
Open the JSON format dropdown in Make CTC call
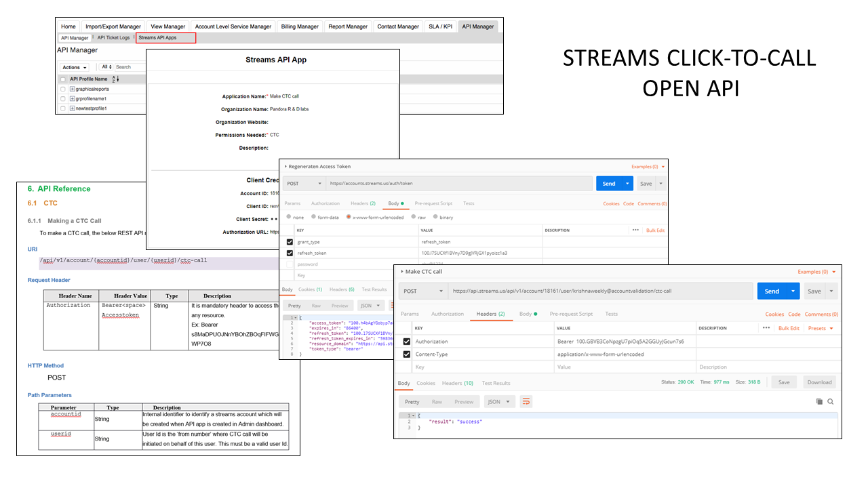click(x=500, y=402)
